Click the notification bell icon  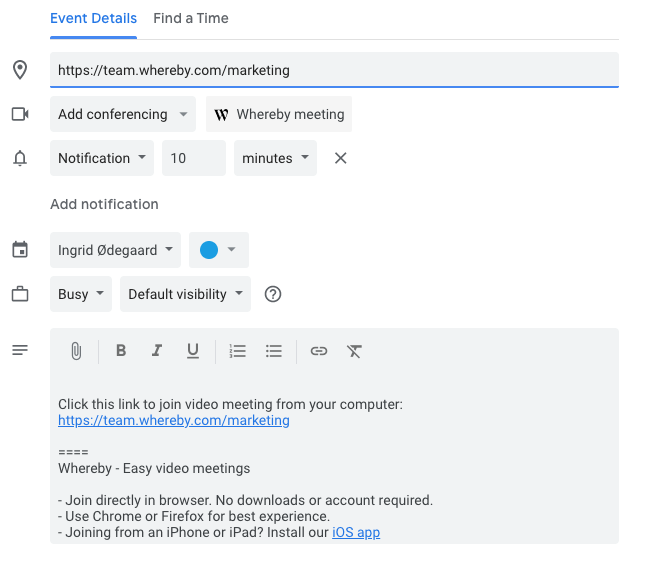coord(20,158)
